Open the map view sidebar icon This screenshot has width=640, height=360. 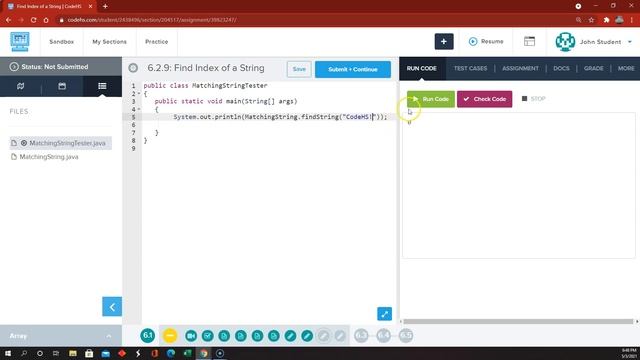(20, 86)
